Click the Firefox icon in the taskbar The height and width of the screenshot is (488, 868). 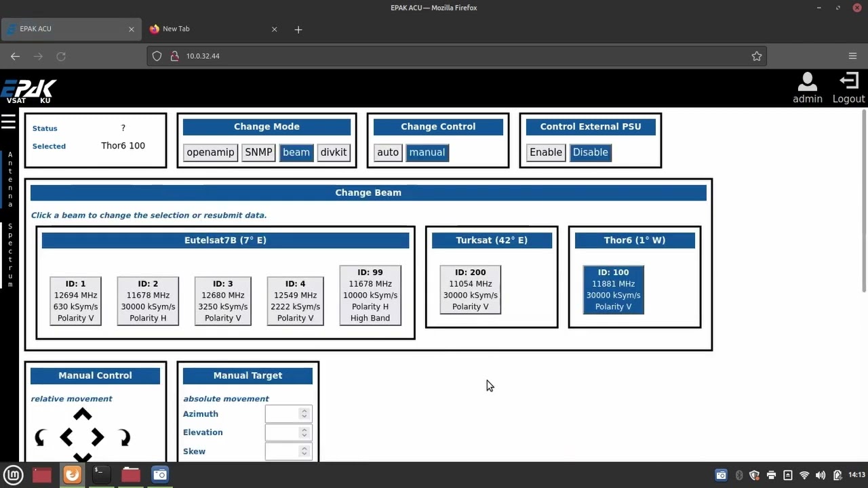coord(72,474)
